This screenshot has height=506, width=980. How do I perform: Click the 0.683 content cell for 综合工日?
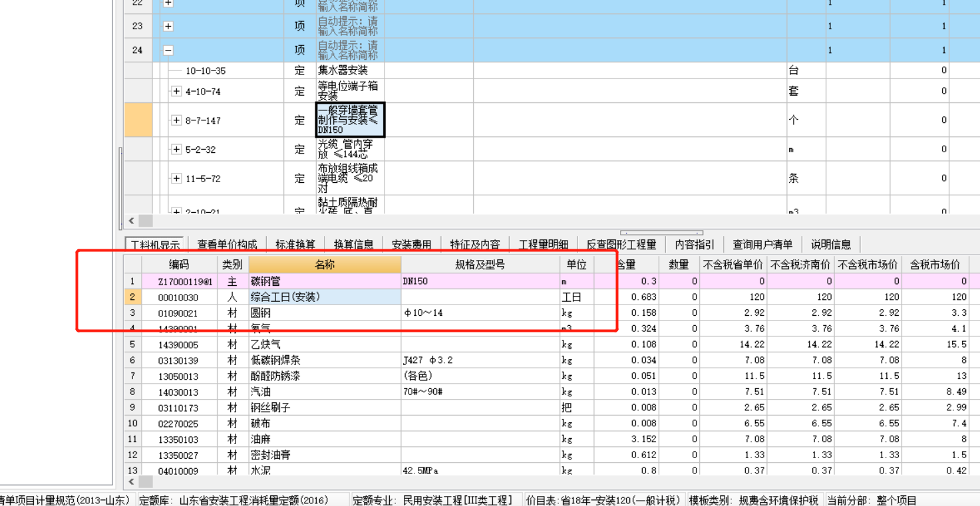click(x=627, y=297)
